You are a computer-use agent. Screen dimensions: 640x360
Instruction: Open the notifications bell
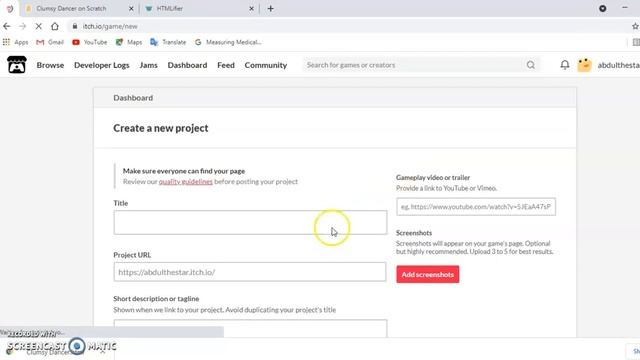(564, 65)
